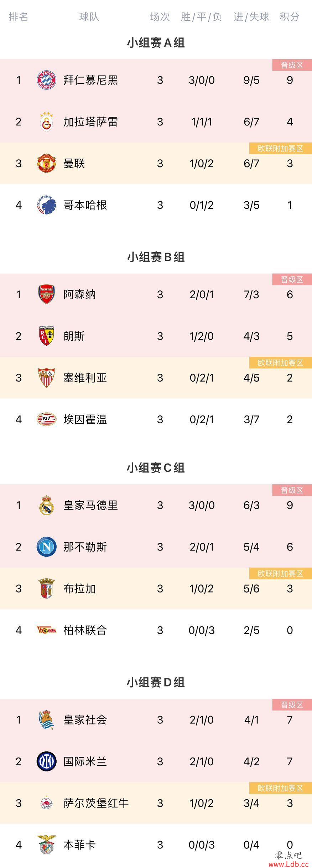Image resolution: width=312 pixels, height=868 pixels.
Task: Open the www.Ldb.cc watermark link
Action: [288, 864]
